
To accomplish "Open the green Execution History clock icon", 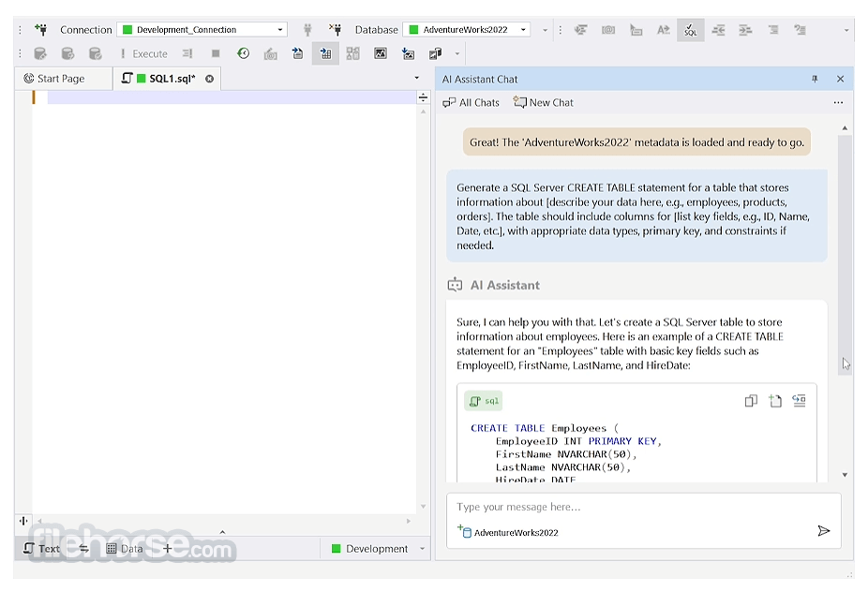I will 243,53.
